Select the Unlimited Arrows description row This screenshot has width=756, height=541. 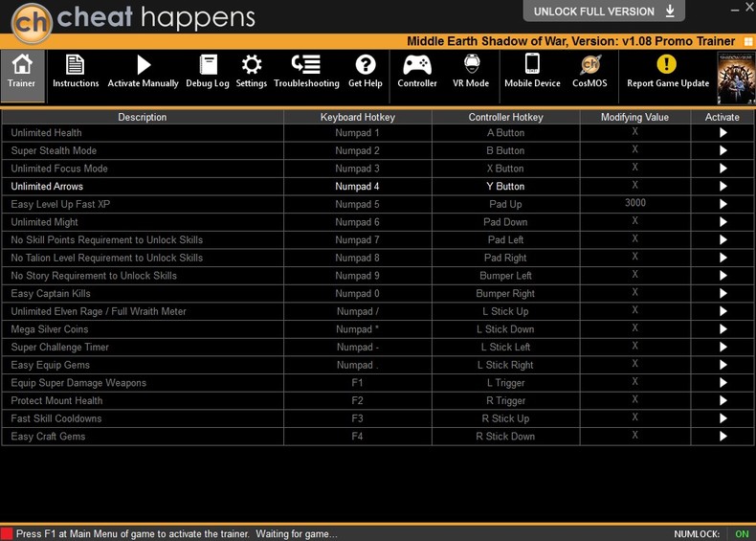[143, 187]
